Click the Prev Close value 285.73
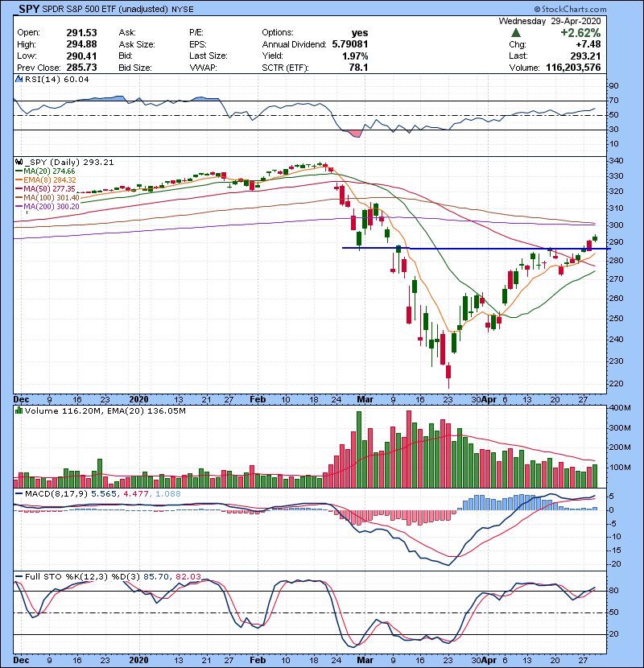 point(81,68)
